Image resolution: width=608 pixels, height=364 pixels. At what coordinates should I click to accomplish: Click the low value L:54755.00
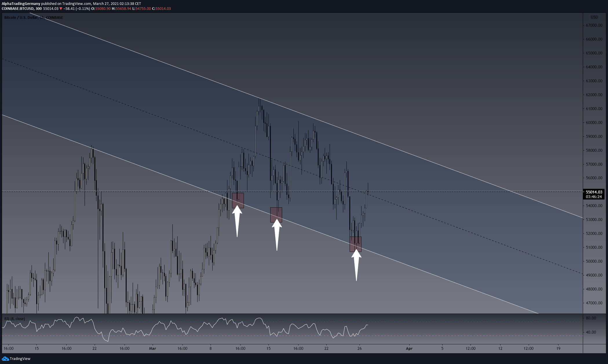click(142, 9)
